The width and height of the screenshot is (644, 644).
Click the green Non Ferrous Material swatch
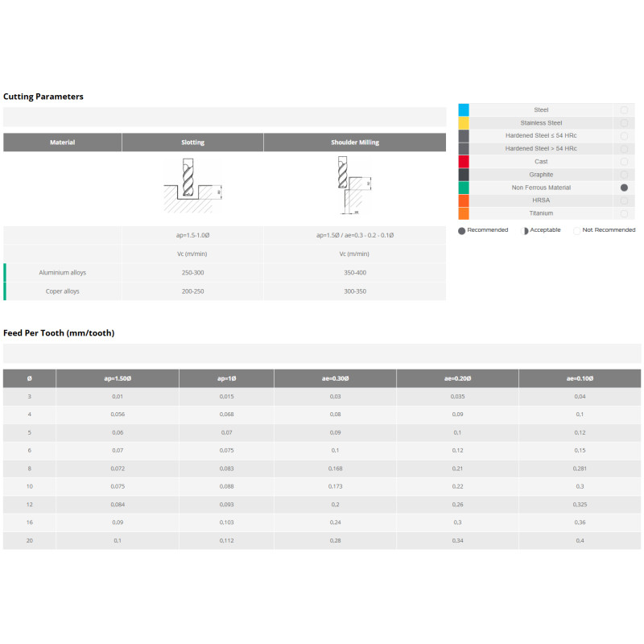(464, 188)
